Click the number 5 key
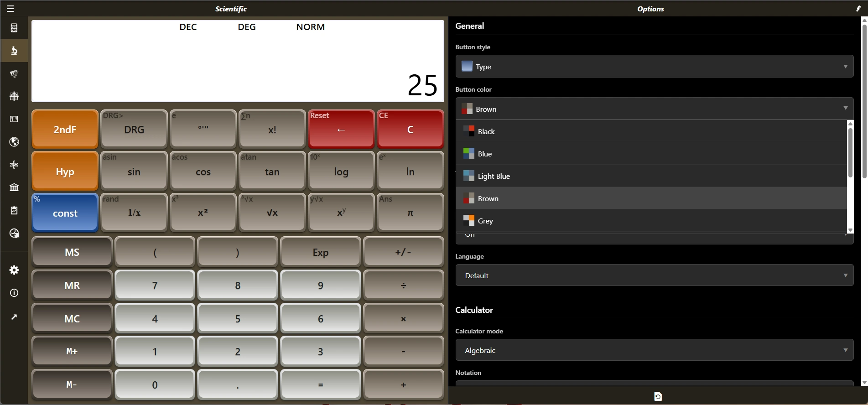The image size is (868, 405). point(238,318)
